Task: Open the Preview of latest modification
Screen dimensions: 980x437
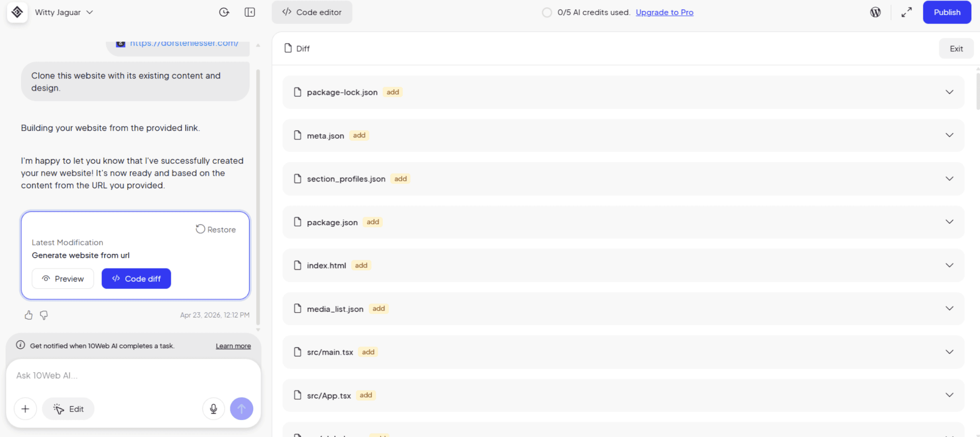Action: 63,279
